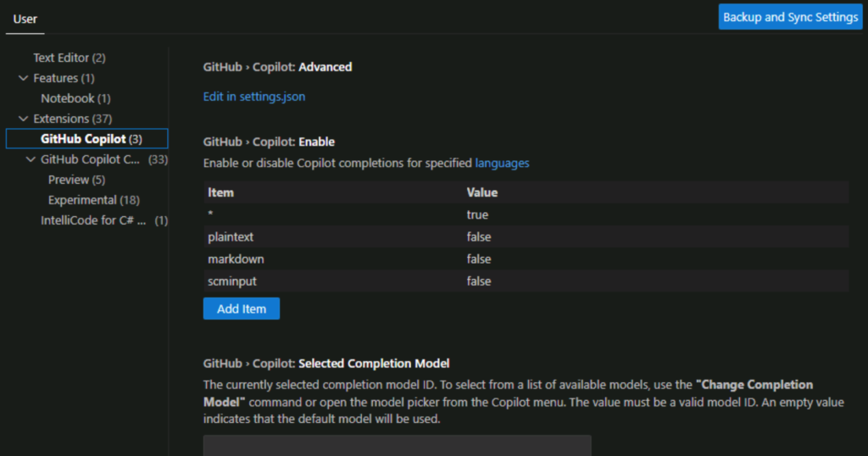Image resolution: width=868 pixels, height=456 pixels.
Task: Open the Preview settings subcategory
Action: tap(76, 180)
